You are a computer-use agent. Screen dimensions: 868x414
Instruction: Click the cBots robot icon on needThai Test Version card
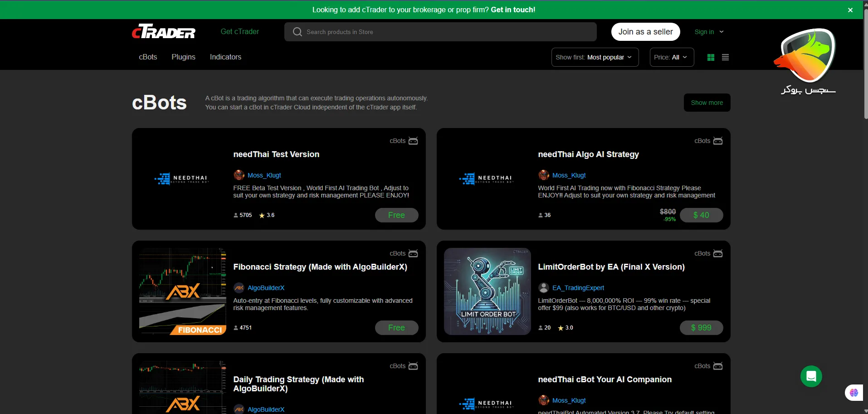pos(413,141)
